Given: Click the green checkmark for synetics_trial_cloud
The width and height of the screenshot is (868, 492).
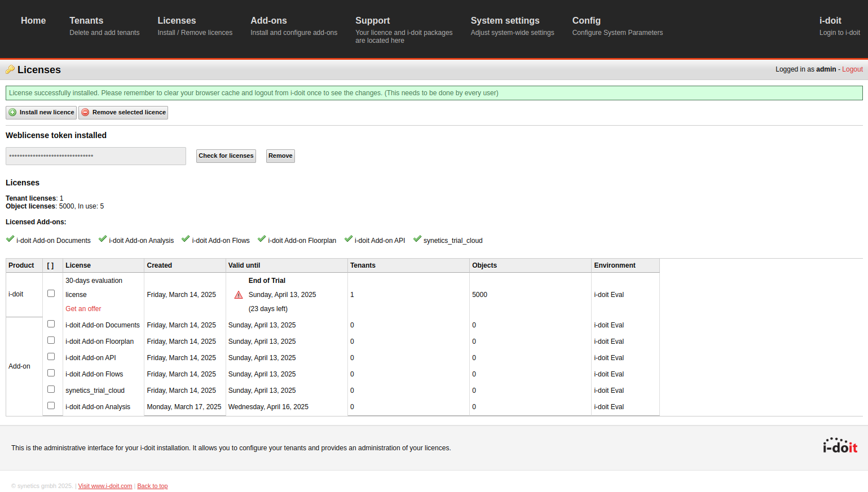Looking at the screenshot, I should point(417,239).
